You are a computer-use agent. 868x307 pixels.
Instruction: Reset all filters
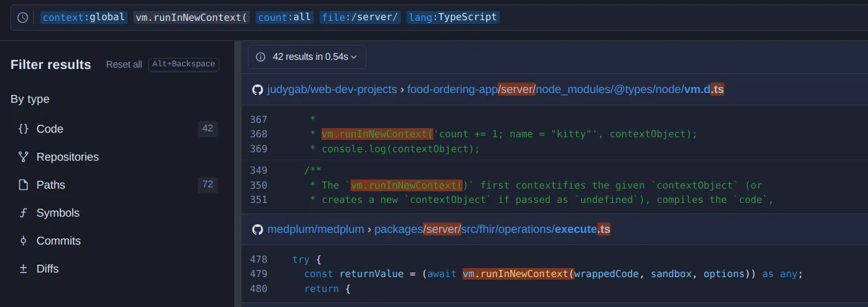tap(124, 64)
